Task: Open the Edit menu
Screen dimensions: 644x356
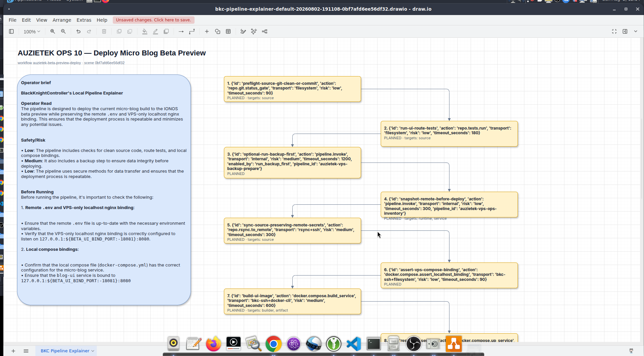Action: coord(26,20)
